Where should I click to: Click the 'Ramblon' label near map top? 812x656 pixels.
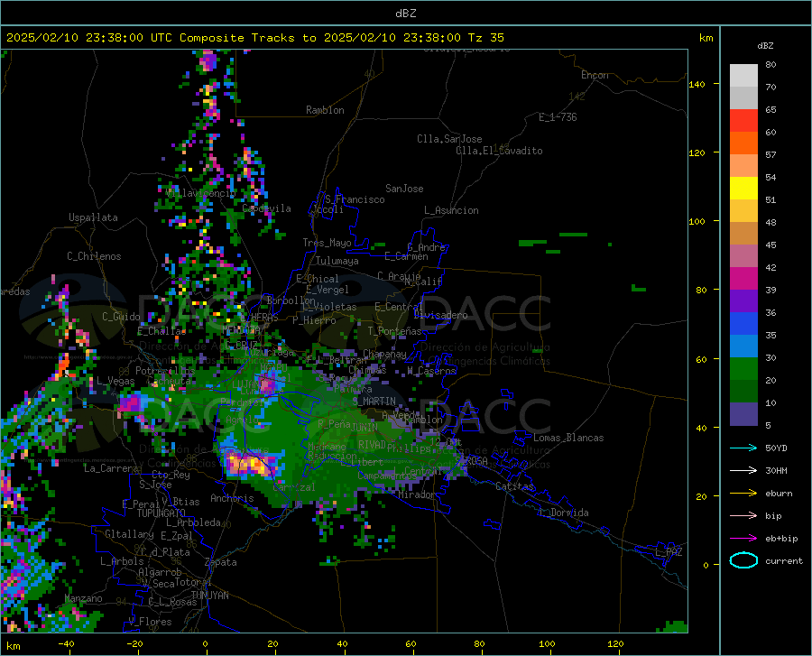(325, 110)
